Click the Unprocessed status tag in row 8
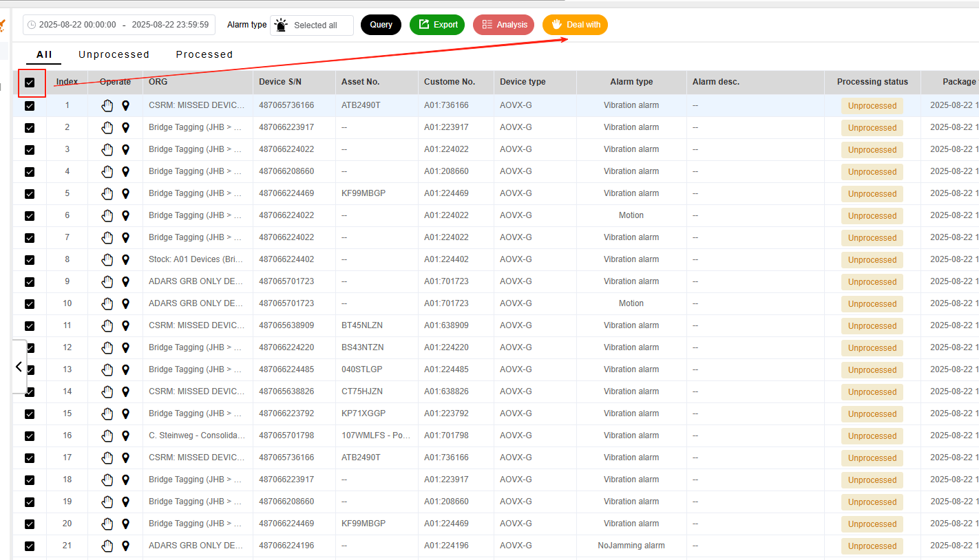The width and height of the screenshot is (979, 560). [x=872, y=260]
